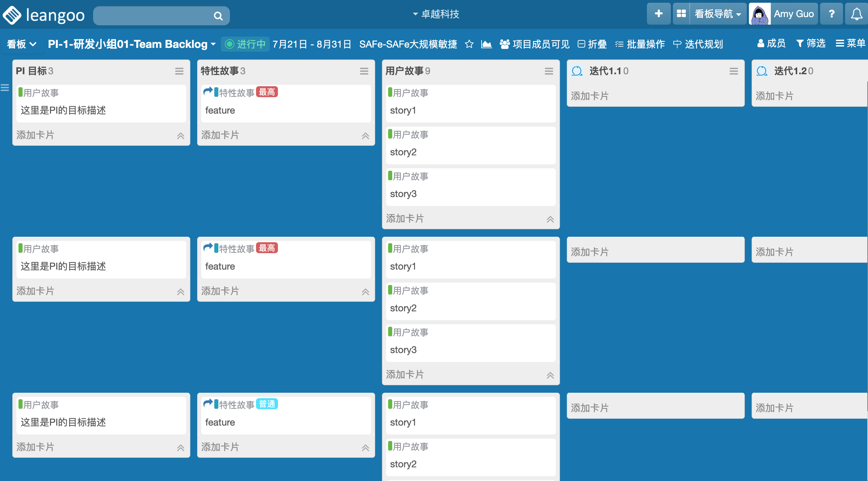Viewport: 868px width, 481px height.
Task: Collapse first PI 目标 lane chevron
Action: [x=181, y=136]
